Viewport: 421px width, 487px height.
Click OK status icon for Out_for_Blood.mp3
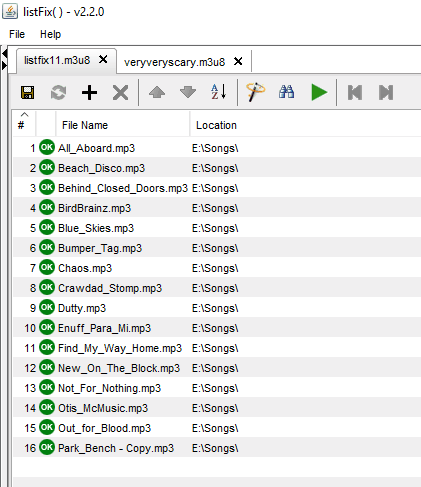(47, 427)
